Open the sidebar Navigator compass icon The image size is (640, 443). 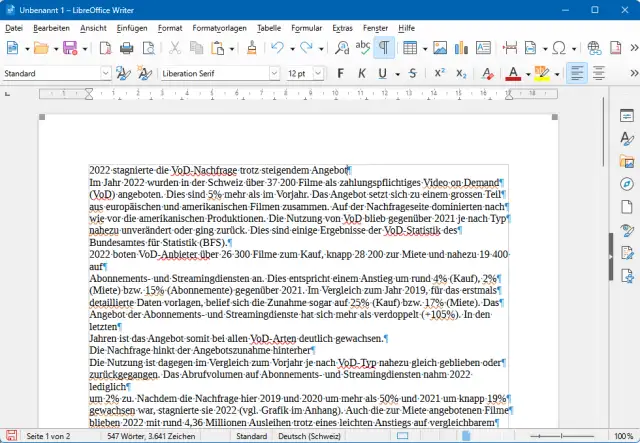(627, 184)
